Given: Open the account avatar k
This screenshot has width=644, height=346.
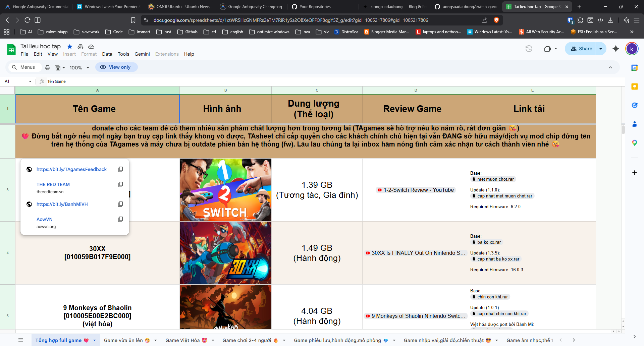Looking at the screenshot, I should click(632, 49).
